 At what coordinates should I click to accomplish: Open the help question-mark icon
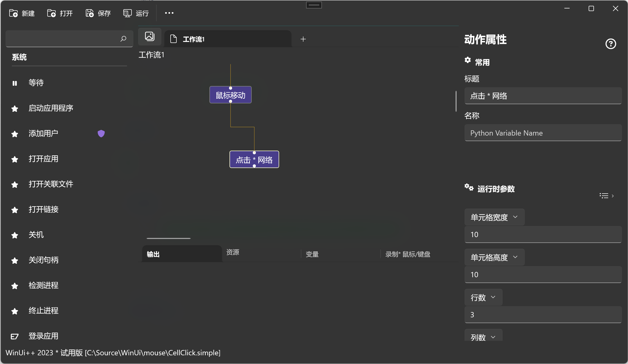[x=611, y=44]
